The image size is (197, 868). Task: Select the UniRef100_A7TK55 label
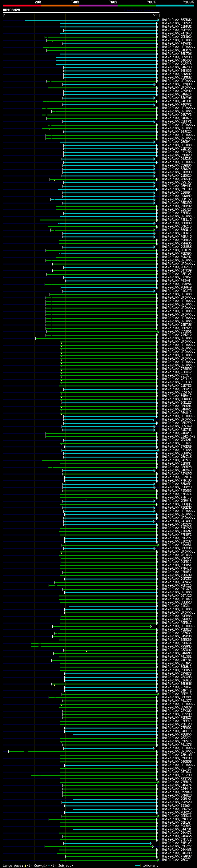click(177, 450)
